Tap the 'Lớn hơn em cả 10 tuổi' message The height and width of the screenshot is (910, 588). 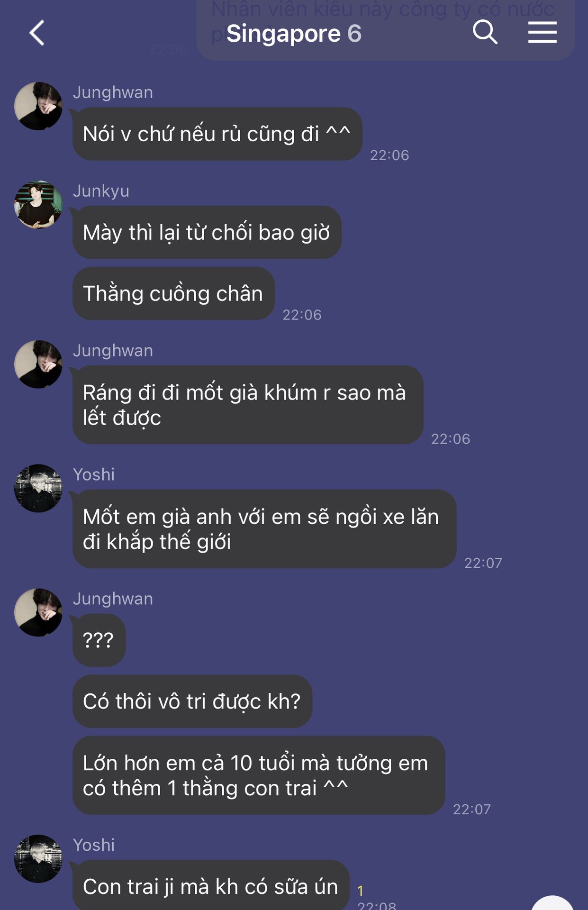(x=259, y=775)
